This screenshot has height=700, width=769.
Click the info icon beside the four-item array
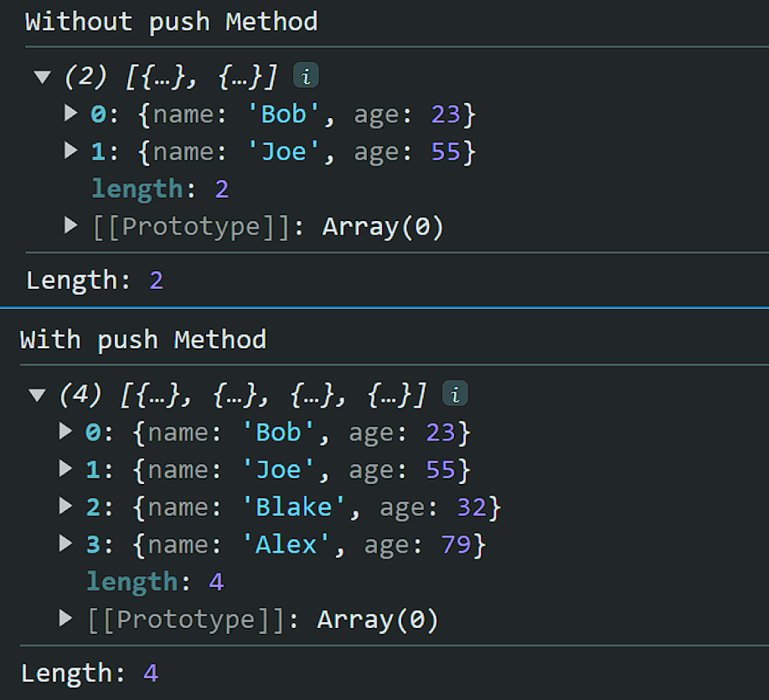[x=455, y=394]
